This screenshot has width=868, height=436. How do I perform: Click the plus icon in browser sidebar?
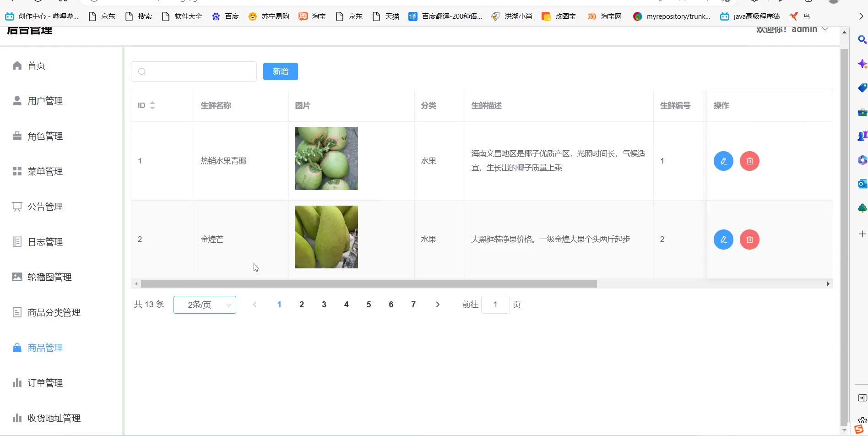point(862,234)
